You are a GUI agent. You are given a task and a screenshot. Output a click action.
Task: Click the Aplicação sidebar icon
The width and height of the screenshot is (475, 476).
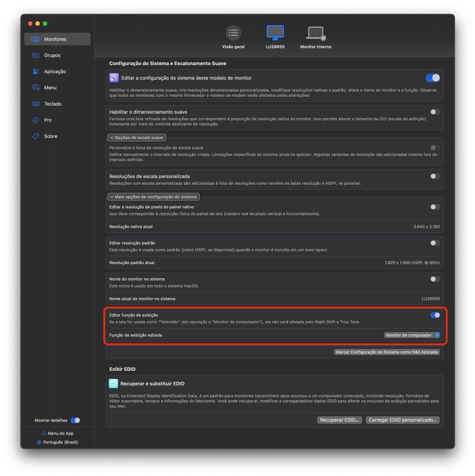pos(36,71)
